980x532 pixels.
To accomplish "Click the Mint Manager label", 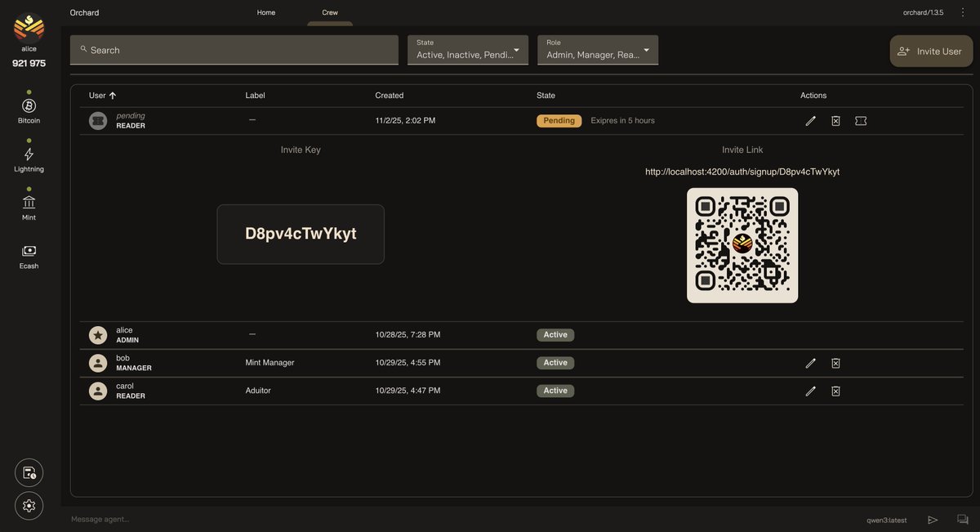I will [269, 363].
